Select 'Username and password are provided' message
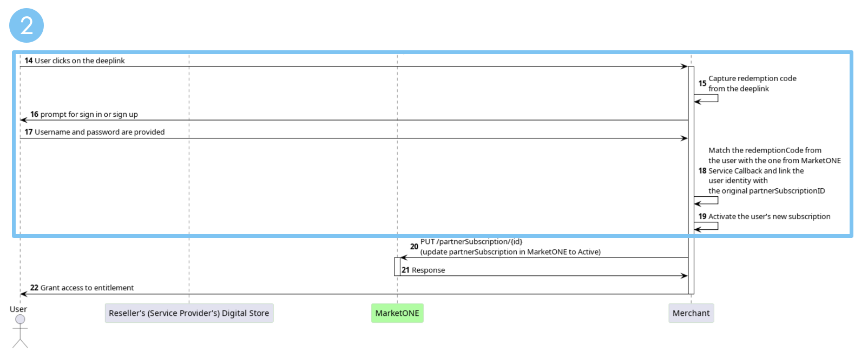Image resolution: width=868 pixels, height=358 pixels. (x=100, y=132)
